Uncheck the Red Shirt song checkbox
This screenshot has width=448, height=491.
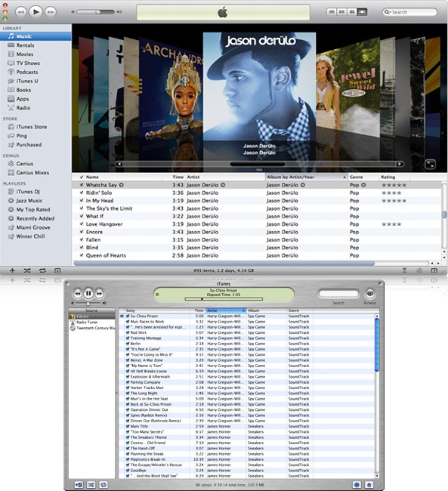tap(128, 332)
